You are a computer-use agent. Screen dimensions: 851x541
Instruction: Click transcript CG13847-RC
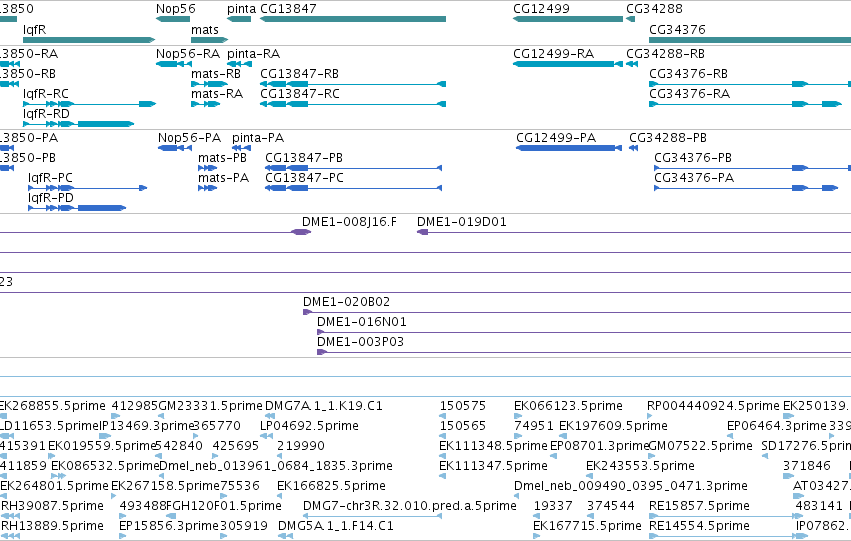[353, 104]
